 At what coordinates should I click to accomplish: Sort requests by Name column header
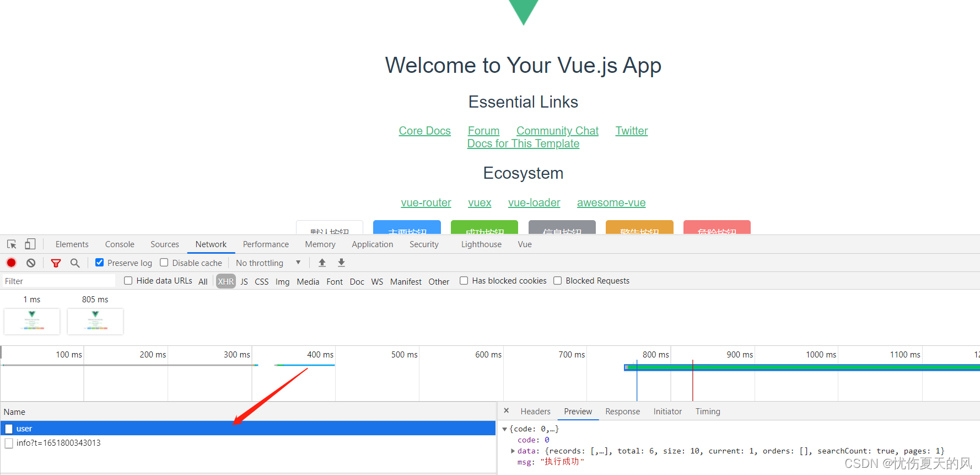click(x=248, y=412)
